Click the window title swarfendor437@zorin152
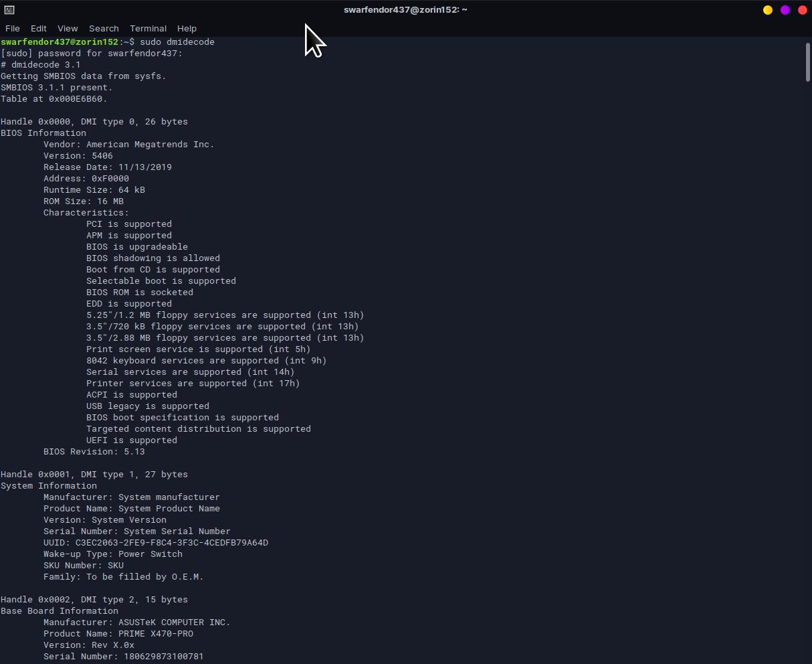812x664 pixels. (x=405, y=10)
